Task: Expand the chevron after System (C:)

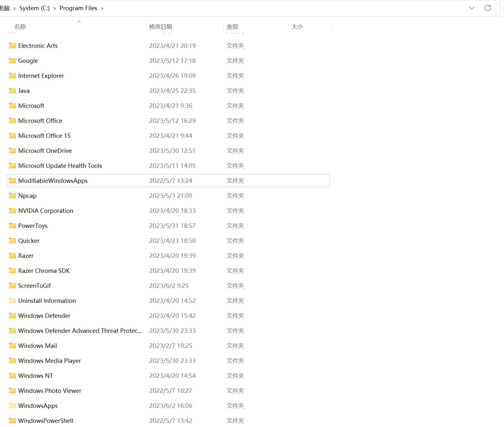Action: point(55,8)
